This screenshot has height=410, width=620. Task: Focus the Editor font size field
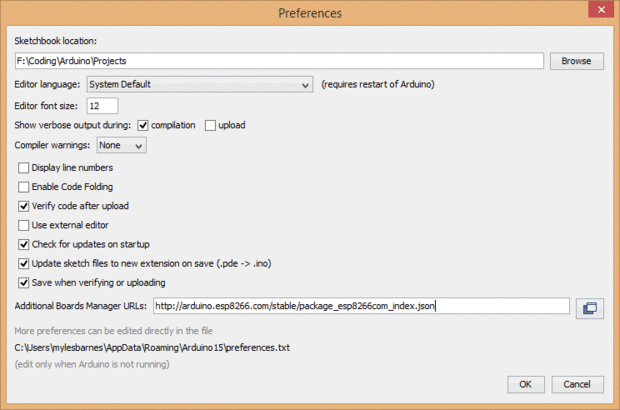point(102,105)
